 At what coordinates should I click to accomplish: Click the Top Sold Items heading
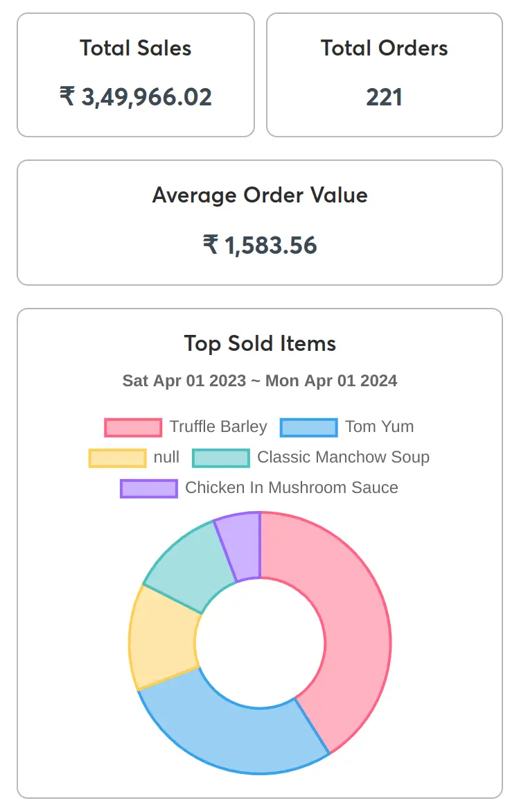point(259,343)
